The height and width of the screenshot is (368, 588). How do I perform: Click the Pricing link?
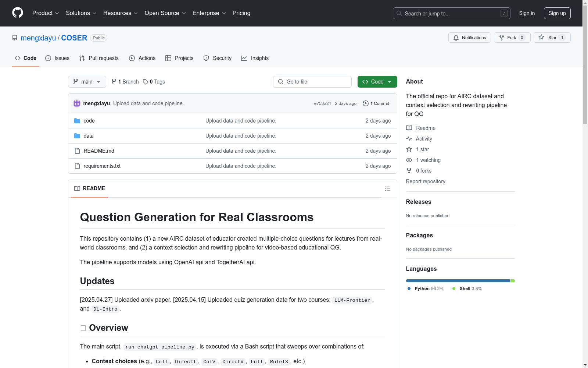[241, 13]
